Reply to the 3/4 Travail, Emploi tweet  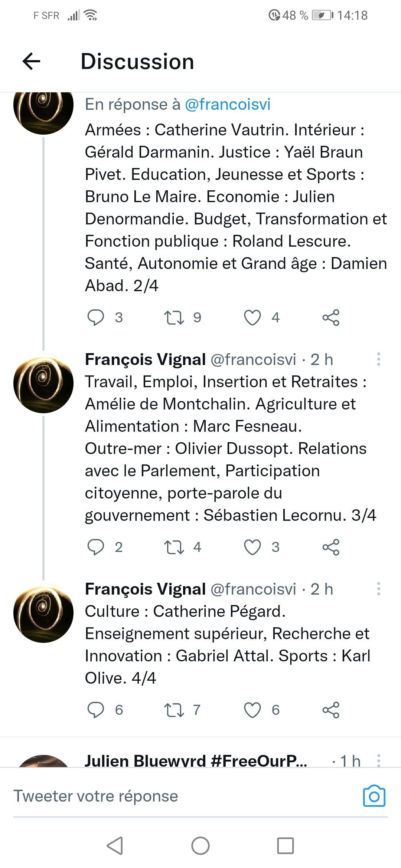click(x=95, y=547)
